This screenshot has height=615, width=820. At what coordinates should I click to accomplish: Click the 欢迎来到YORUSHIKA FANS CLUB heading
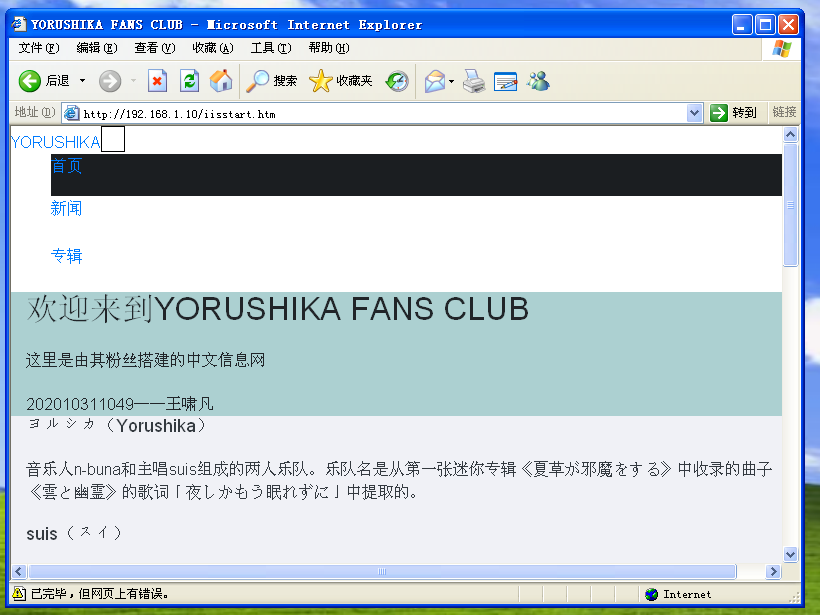pyautogui.click(x=278, y=309)
